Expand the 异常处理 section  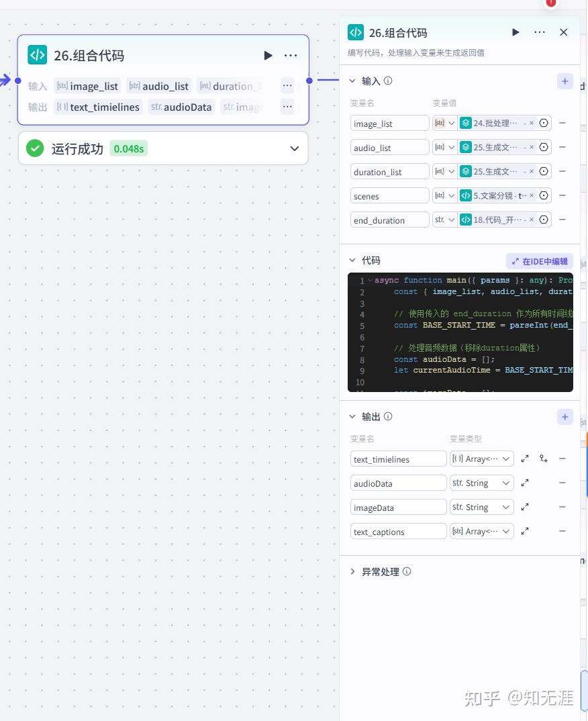click(x=352, y=571)
